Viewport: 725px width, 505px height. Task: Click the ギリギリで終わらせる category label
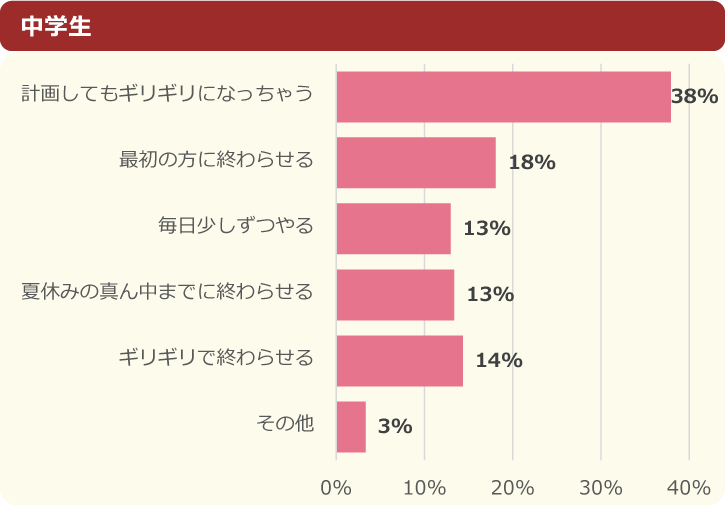tap(216, 358)
